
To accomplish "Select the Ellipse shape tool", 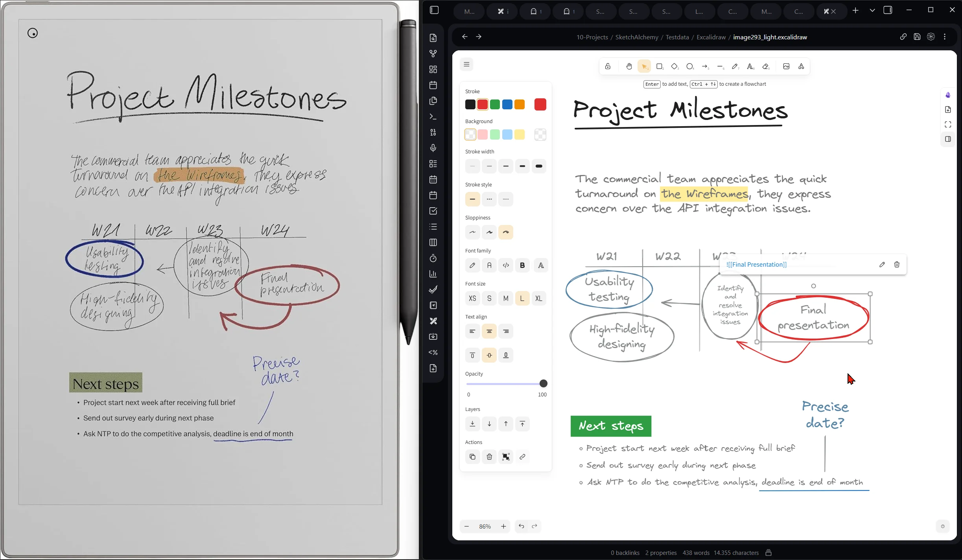I will tap(690, 66).
